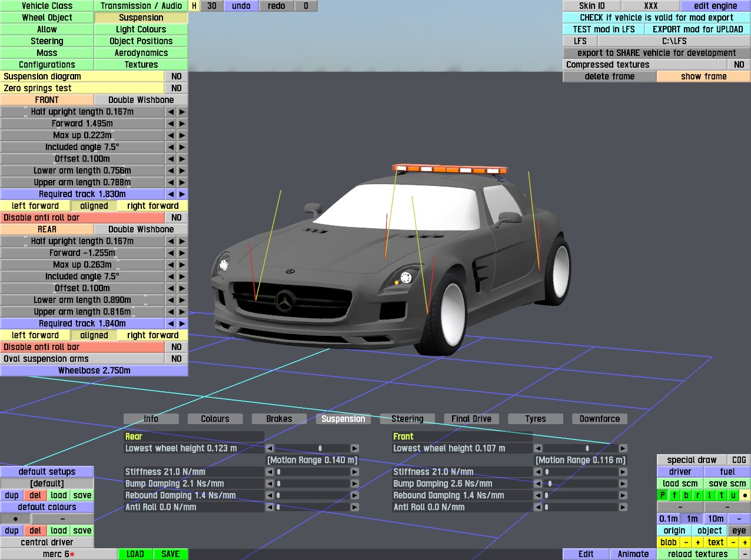
Task: Change REAR Double Wishbone suspension type
Action: pyautogui.click(x=141, y=229)
